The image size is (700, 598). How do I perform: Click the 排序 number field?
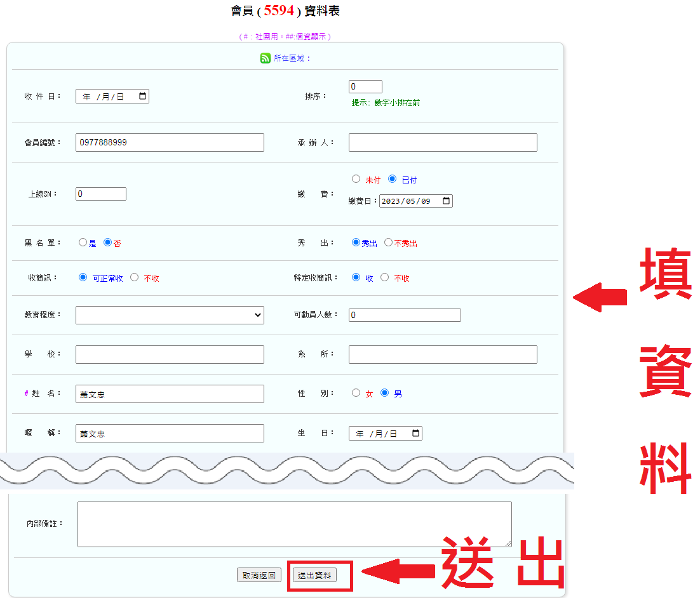pyautogui.click(x=365, y=87)
